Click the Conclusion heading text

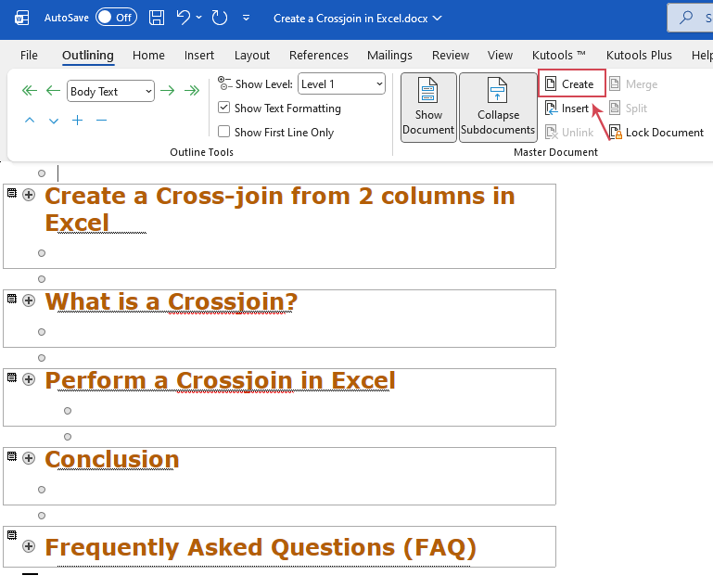coord(111,460)
